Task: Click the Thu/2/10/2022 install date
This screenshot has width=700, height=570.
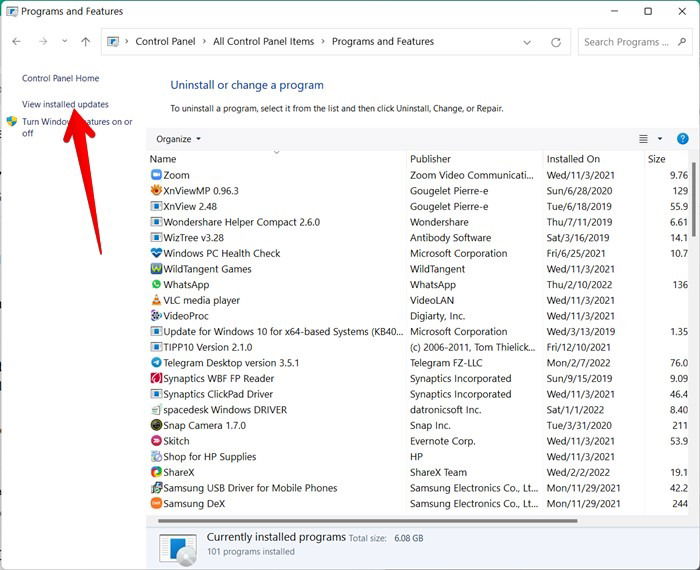Action: 579,284
